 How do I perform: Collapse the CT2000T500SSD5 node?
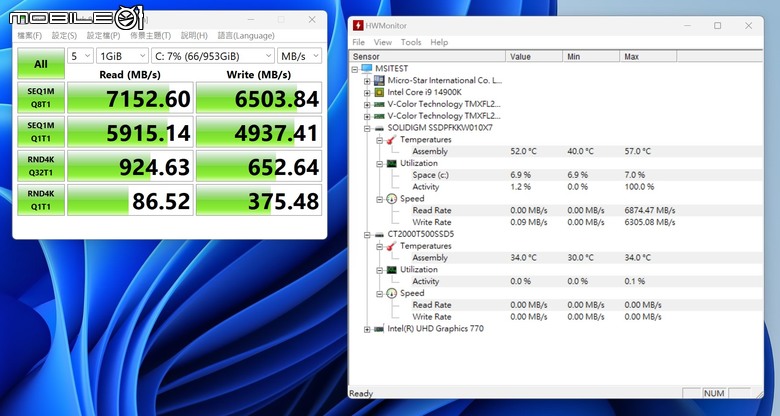[367, 234]
